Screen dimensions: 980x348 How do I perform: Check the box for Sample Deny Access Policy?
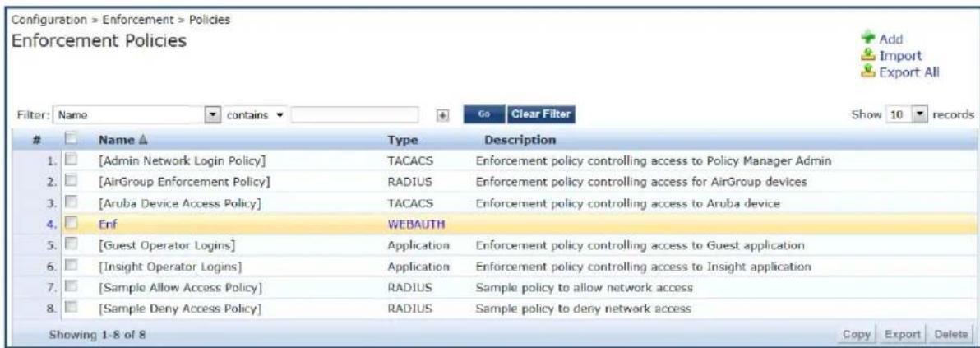tap(72, 308)
